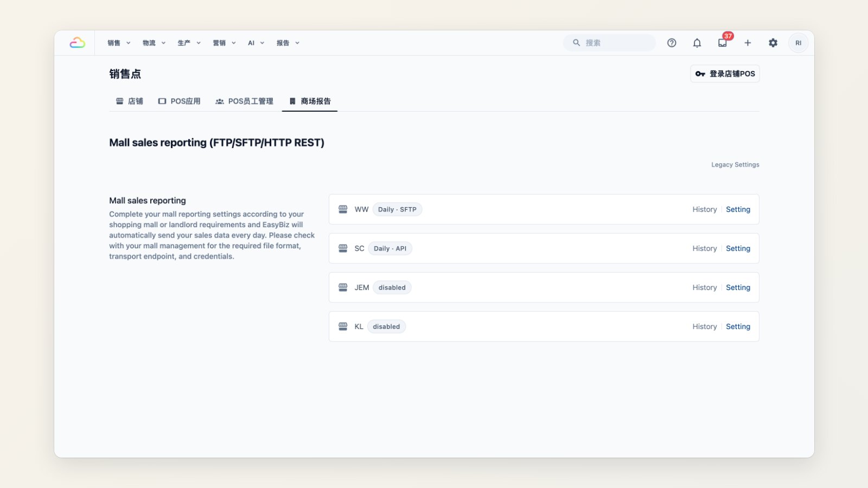This screenshot has height=488, width=868.
Task: Click the search magnifier icon
Action: (577, 43)
